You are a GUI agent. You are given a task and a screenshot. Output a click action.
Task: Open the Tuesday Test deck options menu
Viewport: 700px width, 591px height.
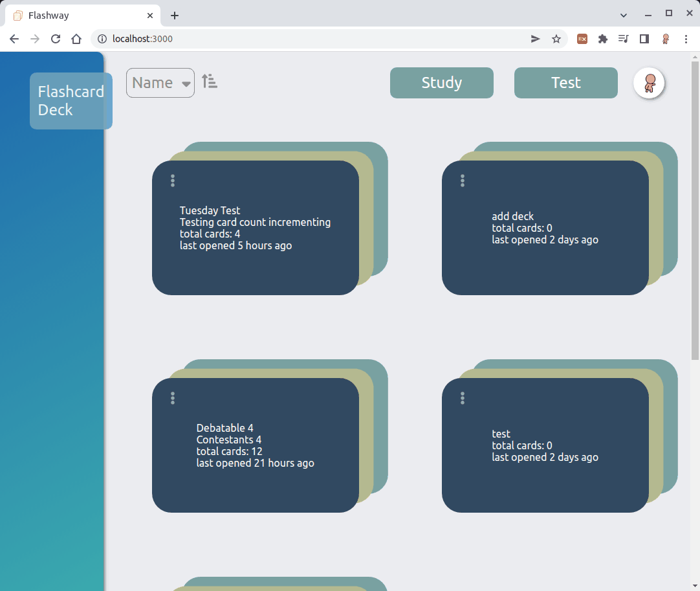point(173,181)
